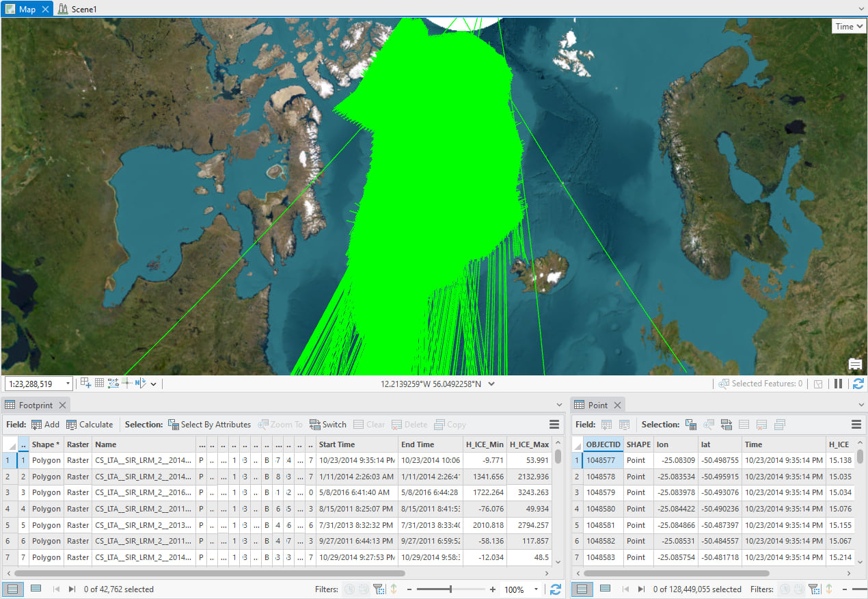Switch Point table to show selected records view

pyautogui.click(x=605, y=589)
